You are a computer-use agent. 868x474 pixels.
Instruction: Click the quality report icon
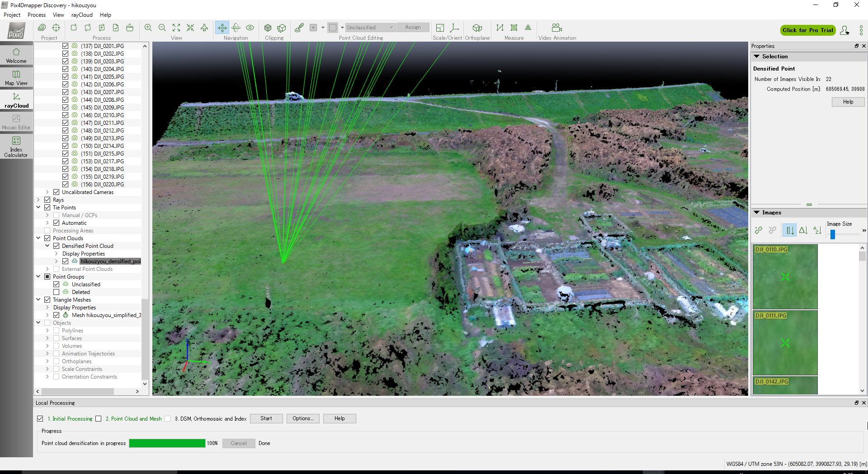click(x=116, y=28)
